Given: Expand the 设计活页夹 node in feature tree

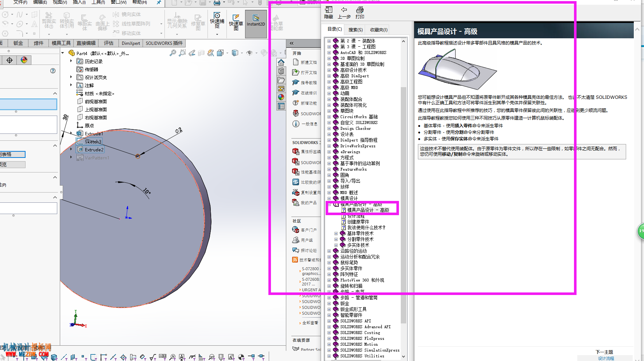Looking at the screenshot, I should coord(71,77).
